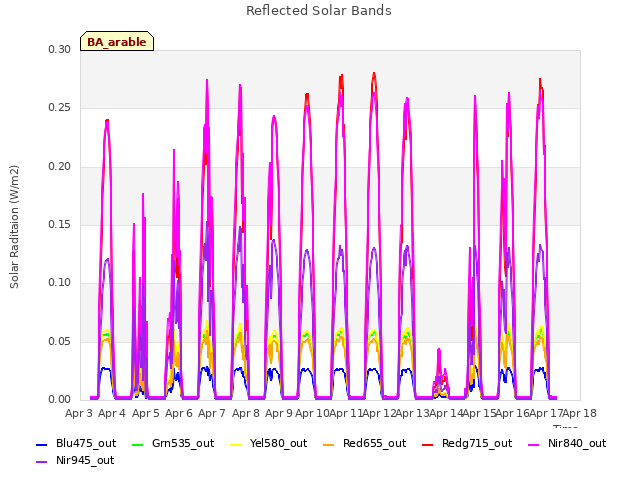Click the Apr 7 x-axis label
640x480 pixels.
coord(212,414)
